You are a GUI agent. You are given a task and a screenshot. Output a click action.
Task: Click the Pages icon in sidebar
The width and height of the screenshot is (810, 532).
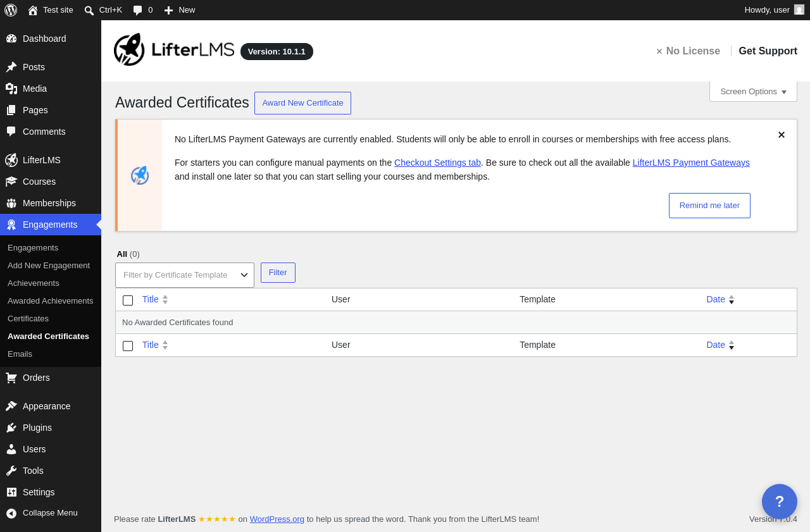pos(11,110)
